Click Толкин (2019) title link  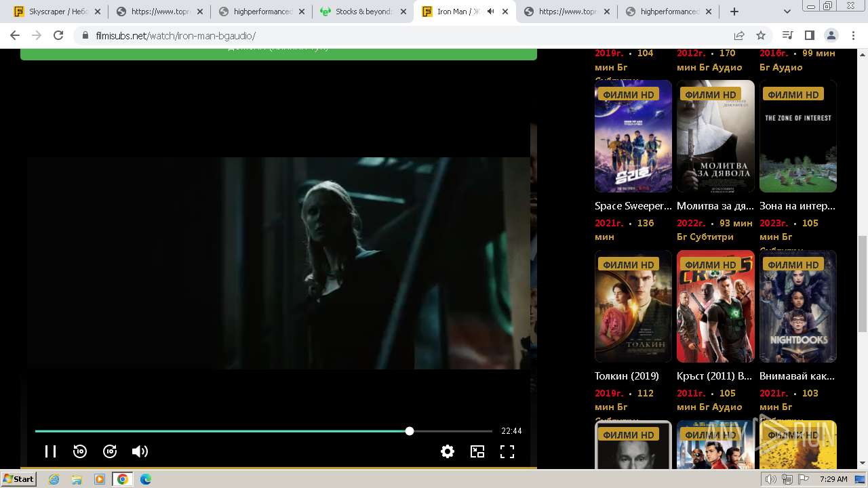(x=627, y=375)
